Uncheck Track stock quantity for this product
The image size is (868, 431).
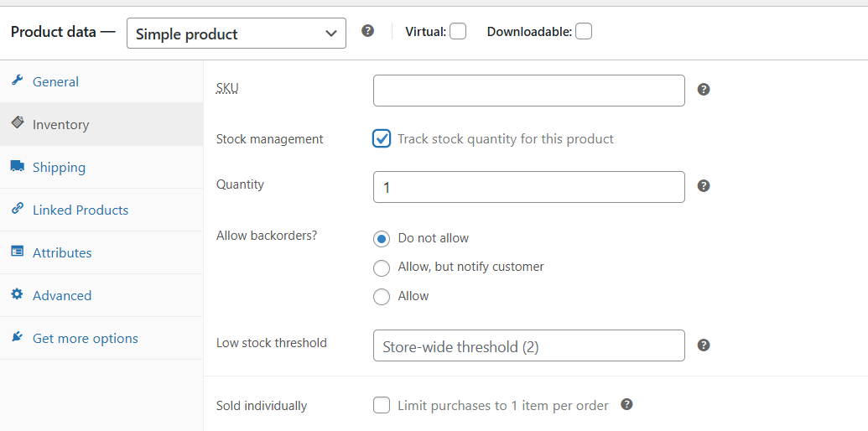382,139
